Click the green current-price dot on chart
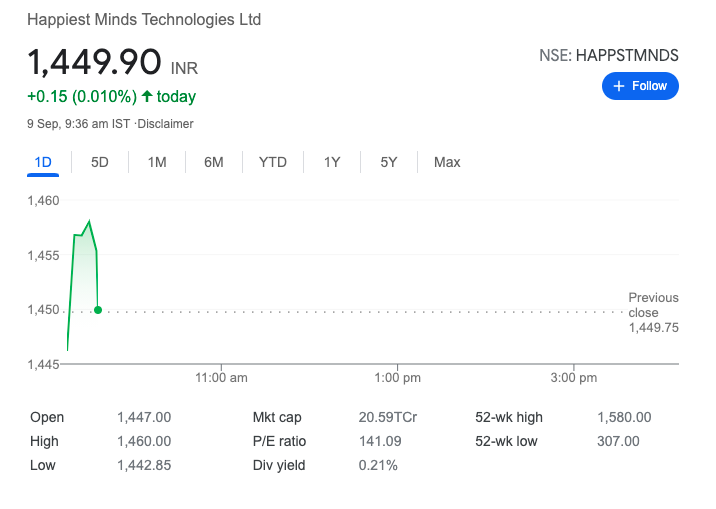 tap(98, 310)
